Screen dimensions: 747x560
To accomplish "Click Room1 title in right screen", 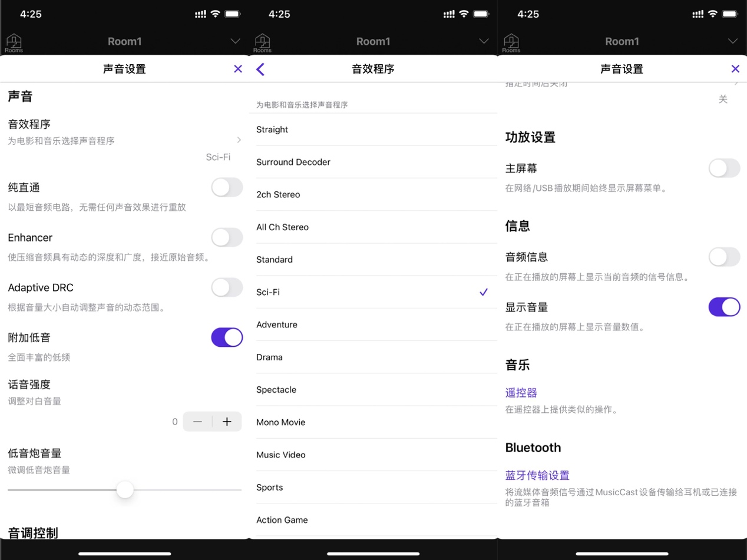I will click(622, 41).
